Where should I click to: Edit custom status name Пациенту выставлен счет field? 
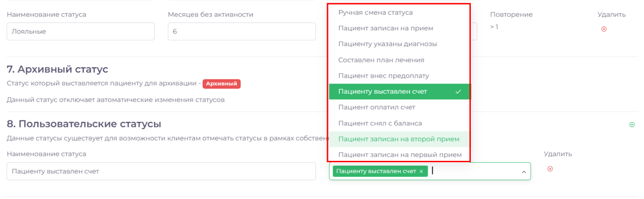161,171
